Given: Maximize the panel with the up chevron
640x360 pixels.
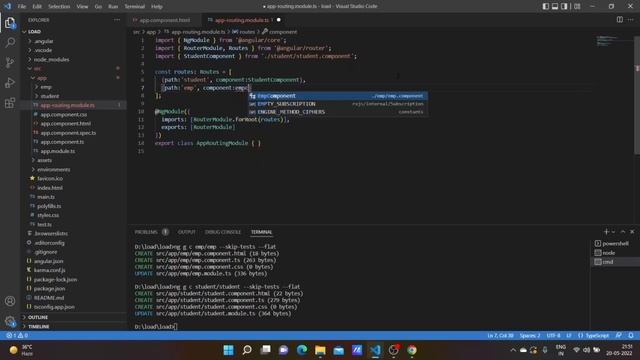Looking at the screenshot, I should [x=623, y=232].
